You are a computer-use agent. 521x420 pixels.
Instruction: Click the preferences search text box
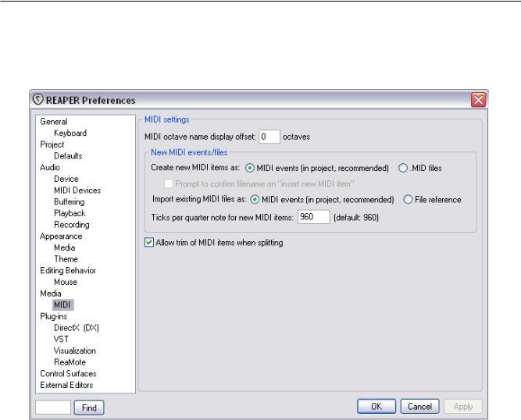(53, 408)
